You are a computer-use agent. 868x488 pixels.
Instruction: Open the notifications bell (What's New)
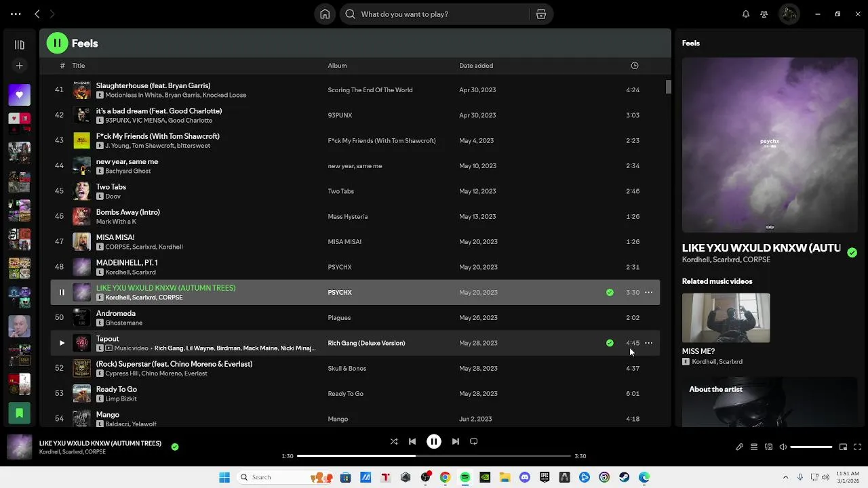[746, 14]
